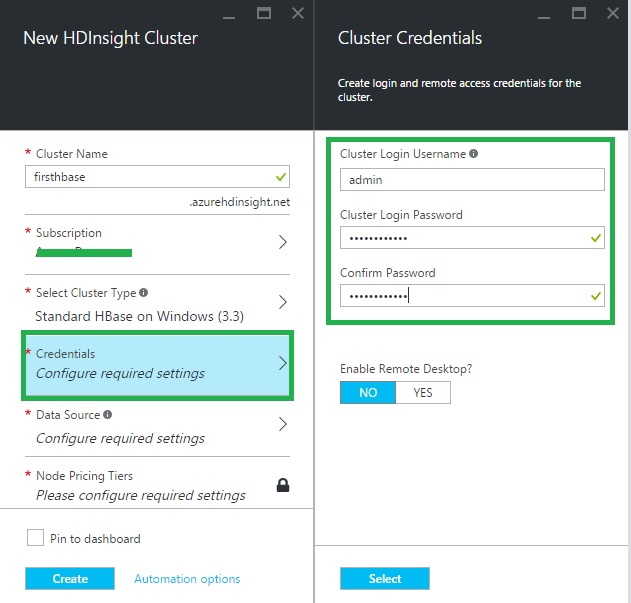Minimize the New HDInsight Cluster blade

click(x=231, y=13)
